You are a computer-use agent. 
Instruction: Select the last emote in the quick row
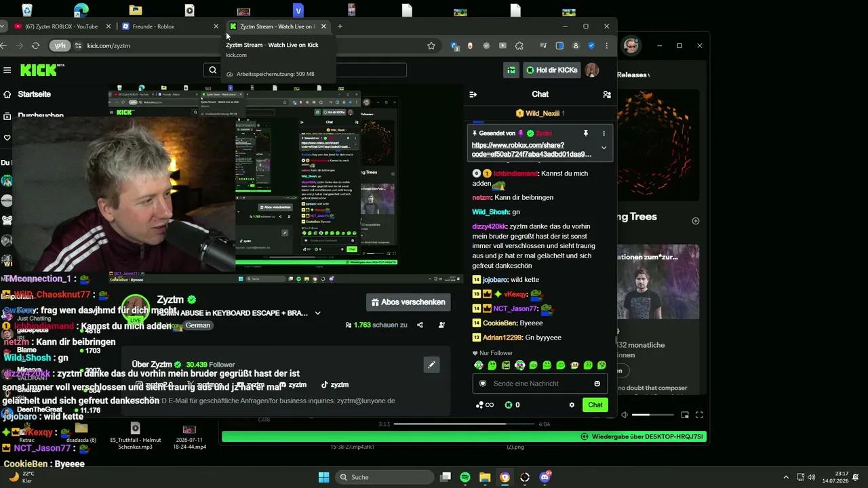601,365
